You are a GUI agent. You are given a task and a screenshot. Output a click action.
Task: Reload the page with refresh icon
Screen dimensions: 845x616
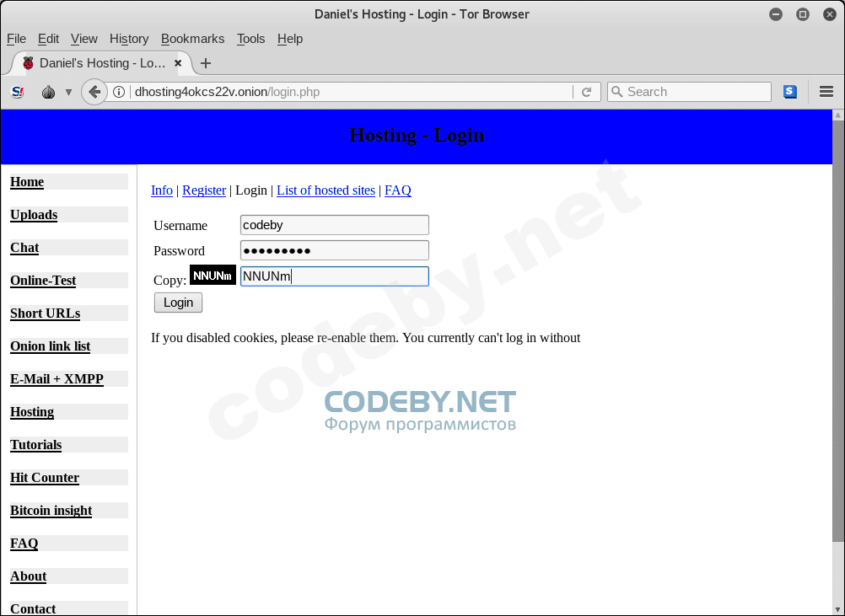(587, 92)
